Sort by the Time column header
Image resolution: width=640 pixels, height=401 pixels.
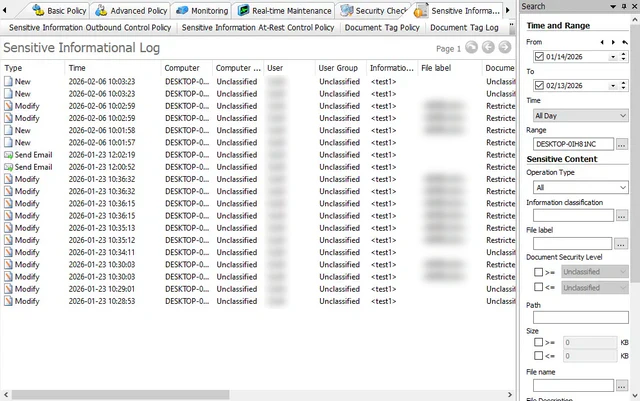coord(113,68)
